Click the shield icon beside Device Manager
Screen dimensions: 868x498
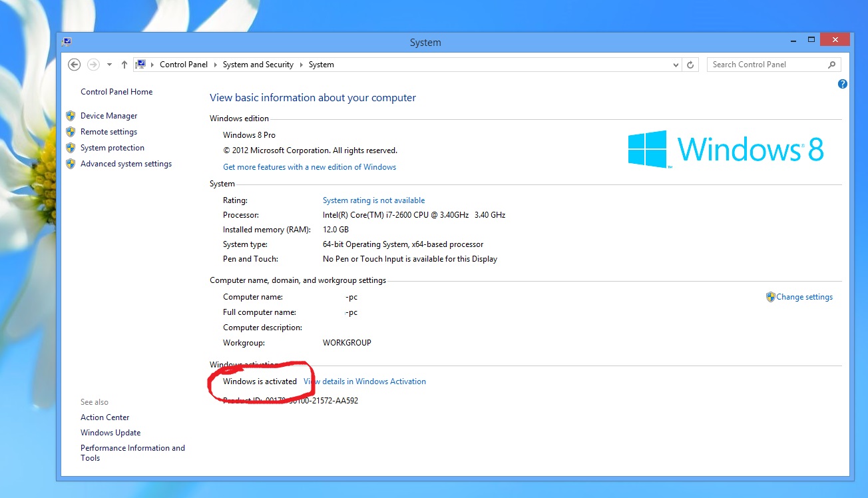(71, 116)
